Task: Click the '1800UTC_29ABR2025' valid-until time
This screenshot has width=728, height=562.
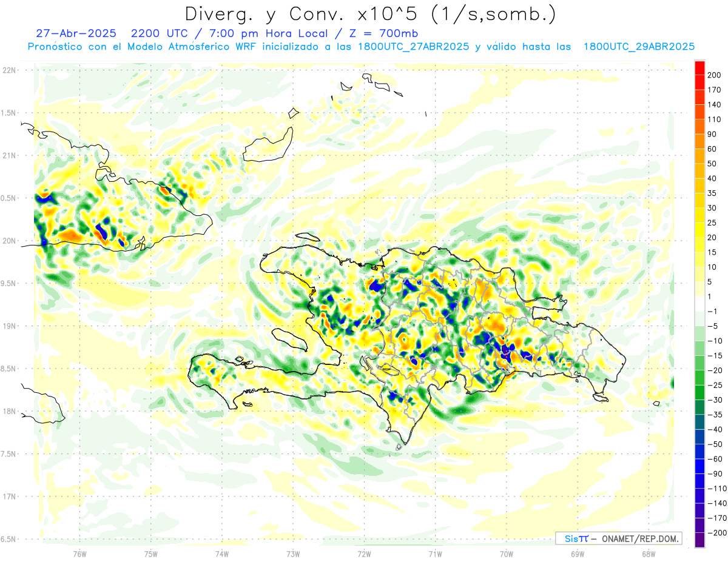Action: pyautogui.click(x=638, y=46)
